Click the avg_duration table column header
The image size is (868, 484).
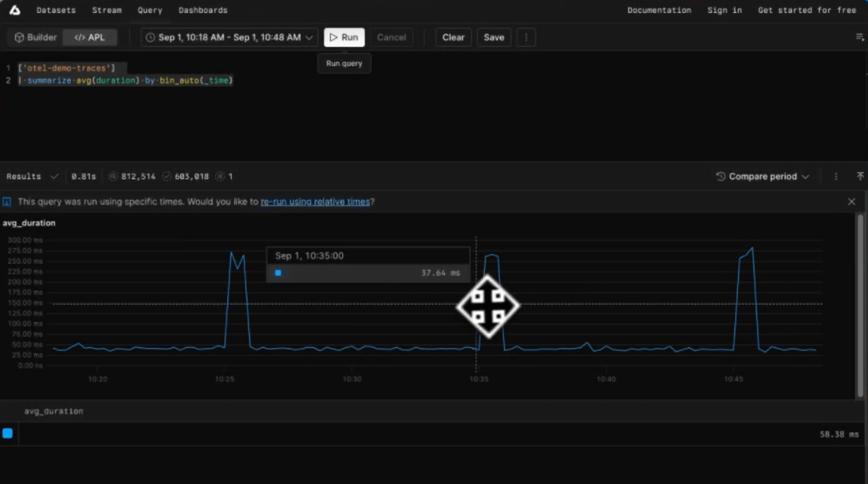(54, 411)
